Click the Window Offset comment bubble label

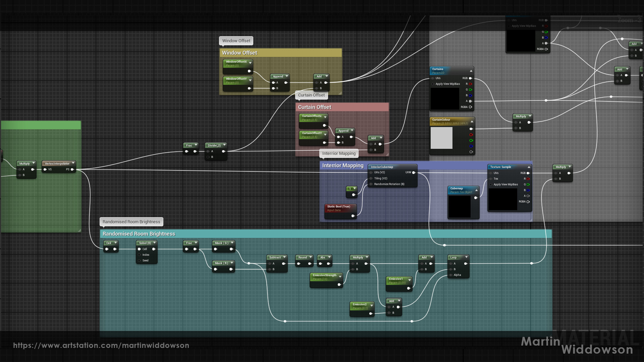click(x=236, y=41)
